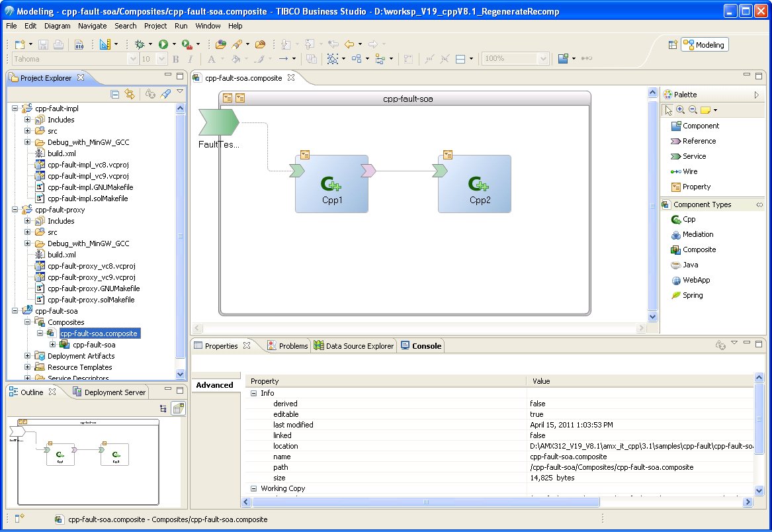Image resolution: width=772 pixels, height=532 pixels.
Task: Click the Properties horizontal scrollbar thumb
Action: 426,502
